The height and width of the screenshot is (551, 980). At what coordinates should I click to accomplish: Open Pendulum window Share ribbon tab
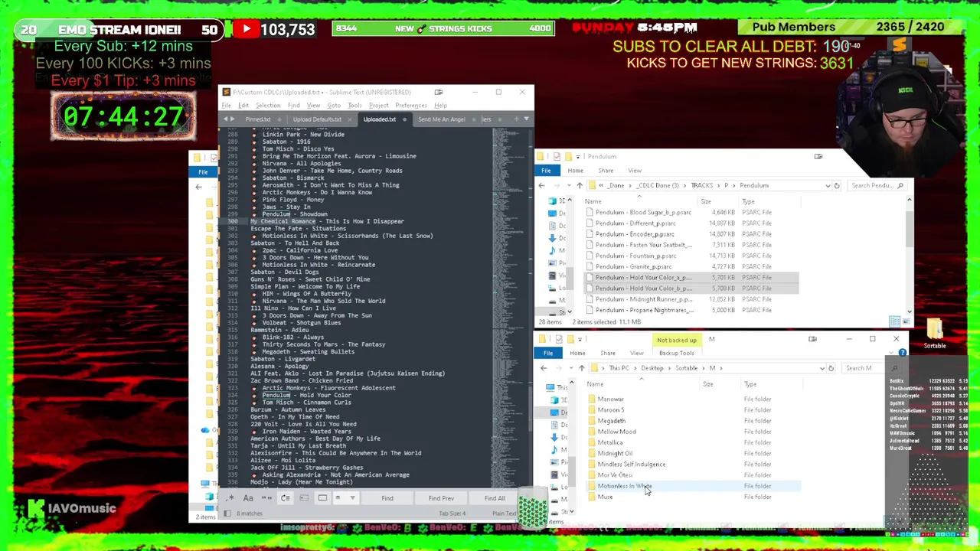606,171
